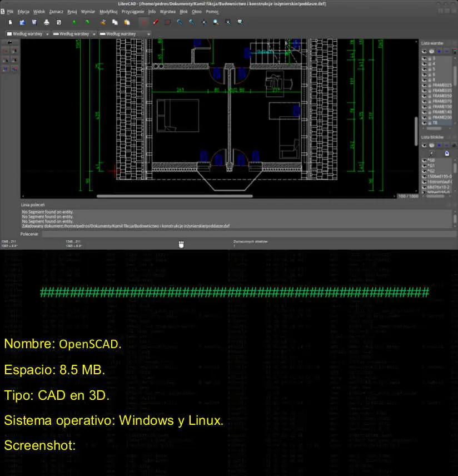
Task: Click the horizontal scrollbar below the drawing canvas
Action: pos(175,196)
